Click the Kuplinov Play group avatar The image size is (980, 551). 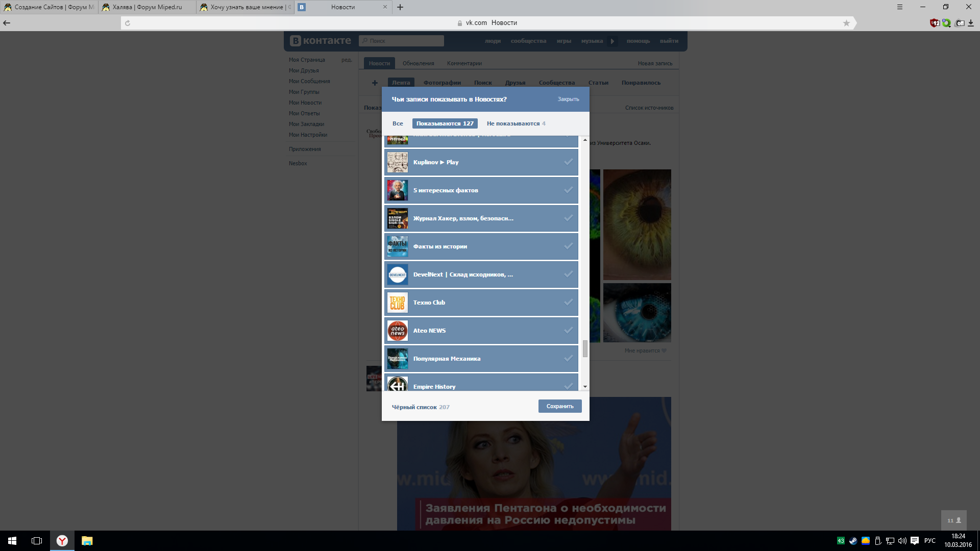(397, 162)
